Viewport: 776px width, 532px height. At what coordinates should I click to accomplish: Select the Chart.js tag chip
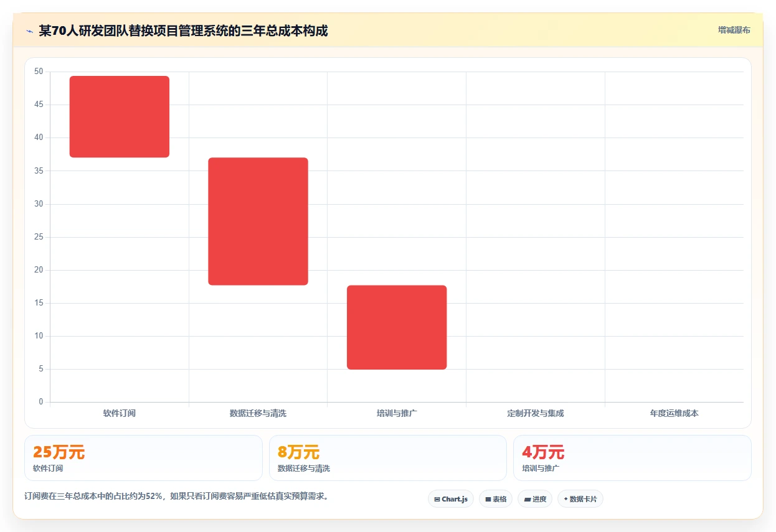451,499
